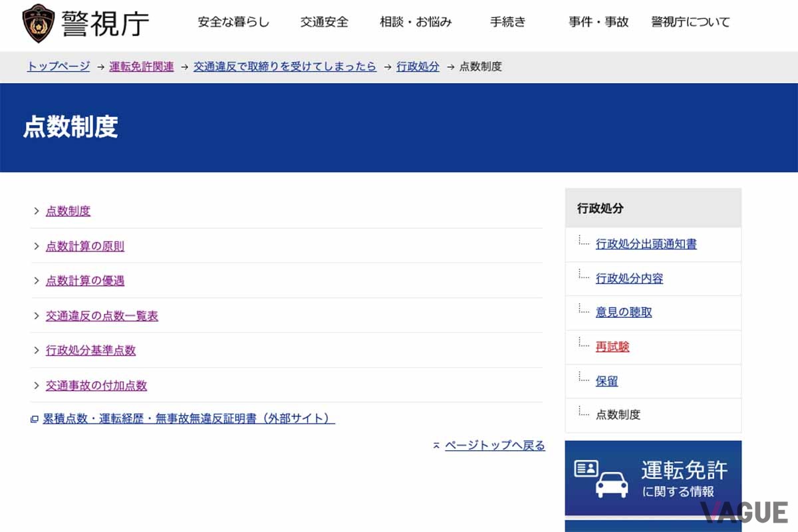Open sidebar 行政処分内容 link
This screenshot has width=798, height=532.
(630, 279)
